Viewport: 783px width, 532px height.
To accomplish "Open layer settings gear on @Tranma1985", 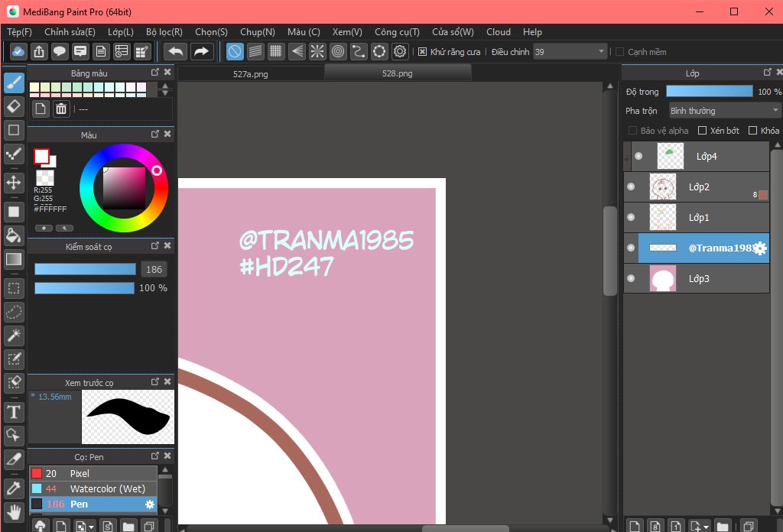I will (x=760, y=248).
